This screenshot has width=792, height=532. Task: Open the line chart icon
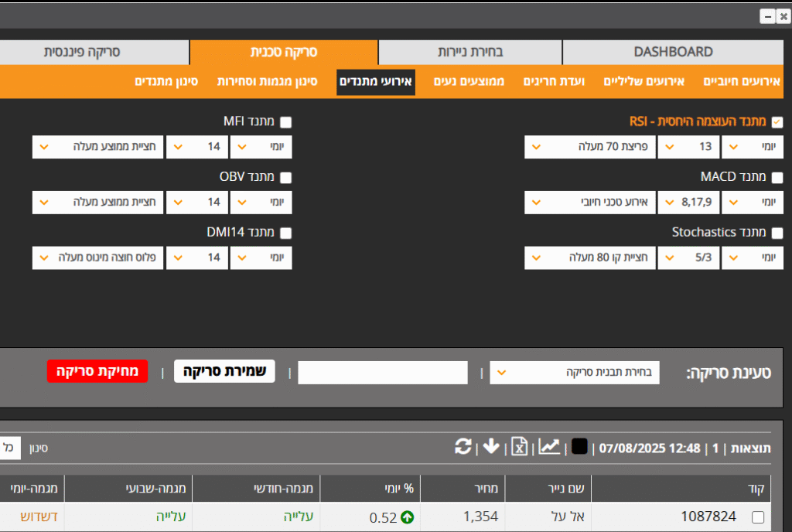pyautogui.click(x=549, y=447)
